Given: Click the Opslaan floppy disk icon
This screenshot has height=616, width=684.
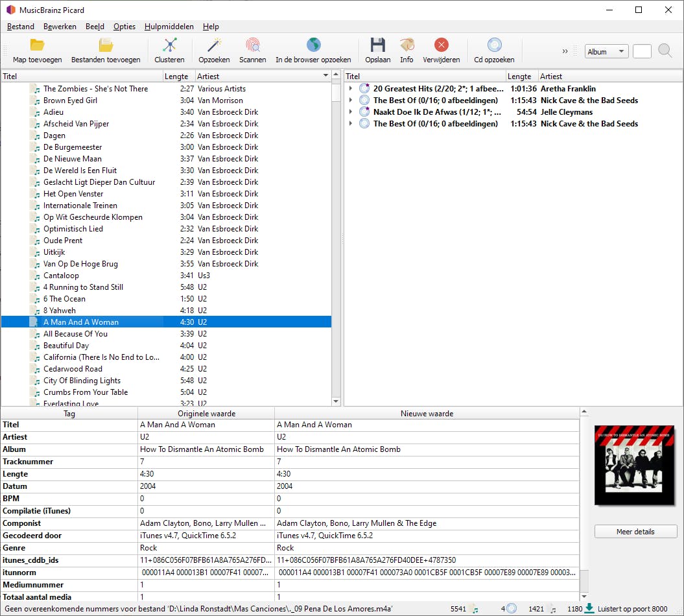Looking at the screenshot, I should (x=378, y=45).
